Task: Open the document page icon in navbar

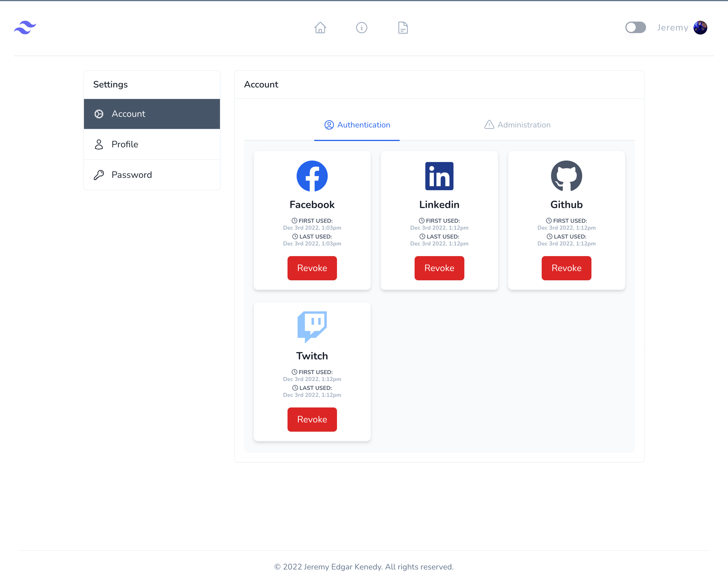Action: coord(403,28)
